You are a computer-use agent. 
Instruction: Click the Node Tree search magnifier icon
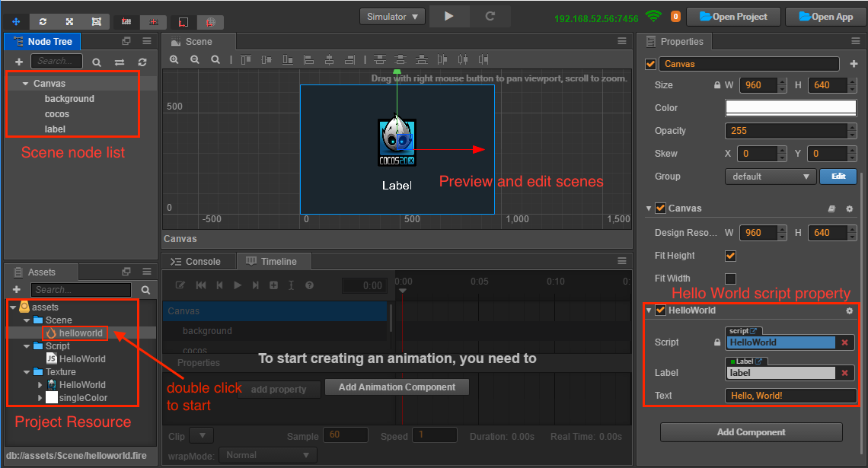click(x=97, y=62)
